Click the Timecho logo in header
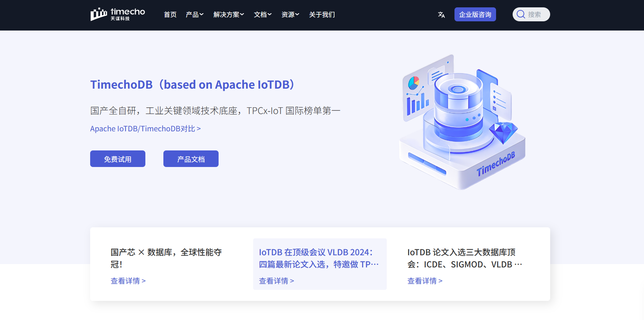The width and height of the screenshot is (644, 320). (x=118, y=14)
